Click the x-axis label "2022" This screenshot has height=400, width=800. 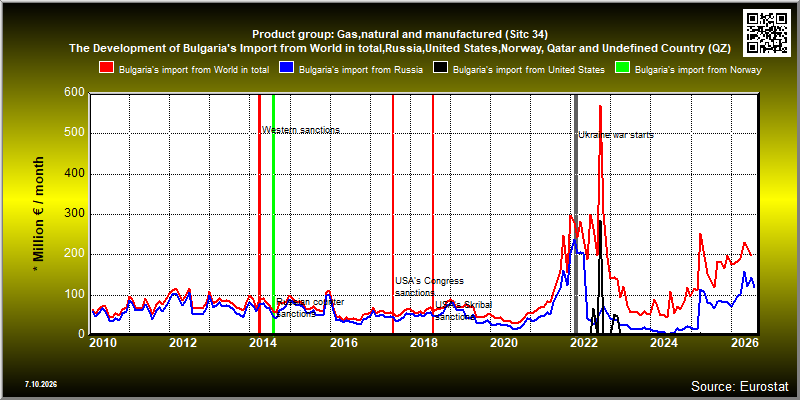(x=584, y=343)
